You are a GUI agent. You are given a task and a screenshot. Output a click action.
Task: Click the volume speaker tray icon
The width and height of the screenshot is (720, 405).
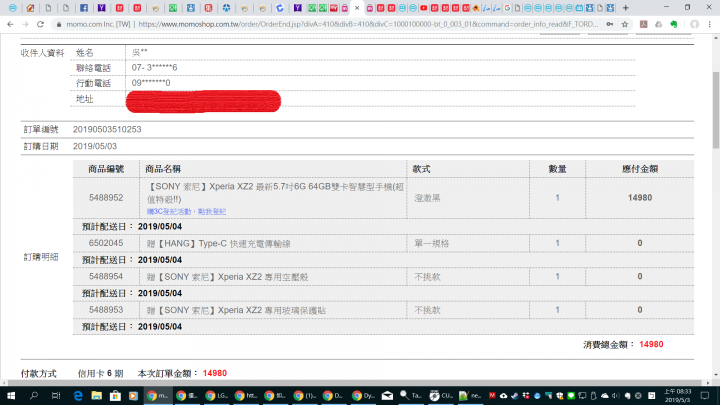(x=616, y=395)
